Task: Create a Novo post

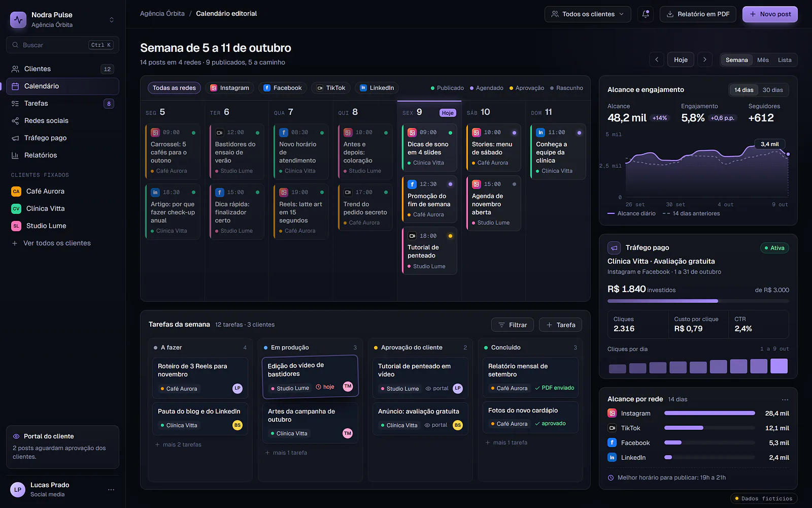Action: [770, 14]
